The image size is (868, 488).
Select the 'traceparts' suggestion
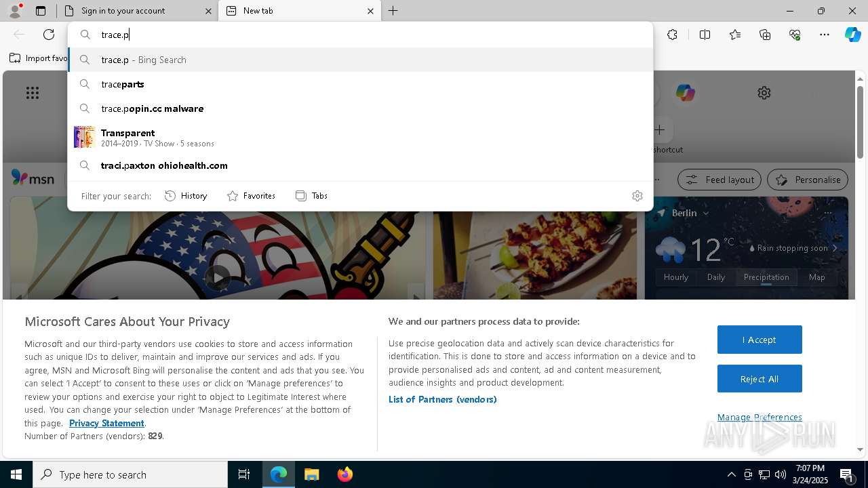pos(360,84)
